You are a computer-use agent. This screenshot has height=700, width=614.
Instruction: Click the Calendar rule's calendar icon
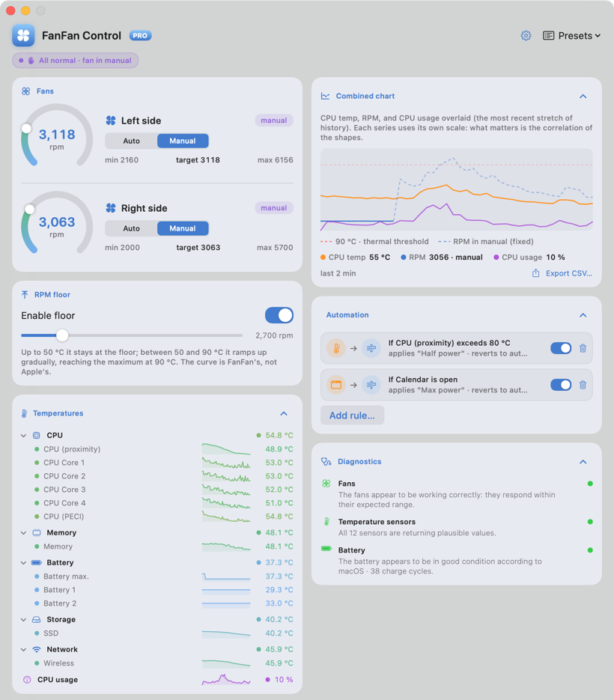[336, 385]
